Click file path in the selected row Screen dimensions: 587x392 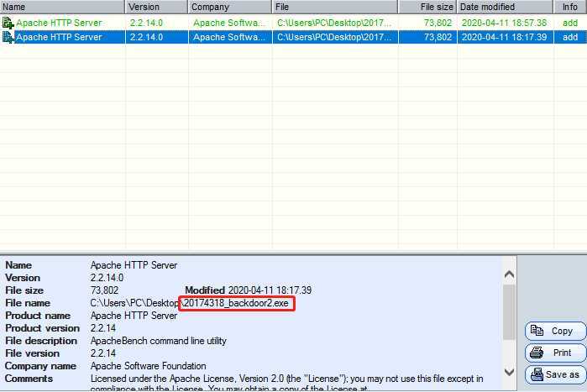click(x=334, y=37)
